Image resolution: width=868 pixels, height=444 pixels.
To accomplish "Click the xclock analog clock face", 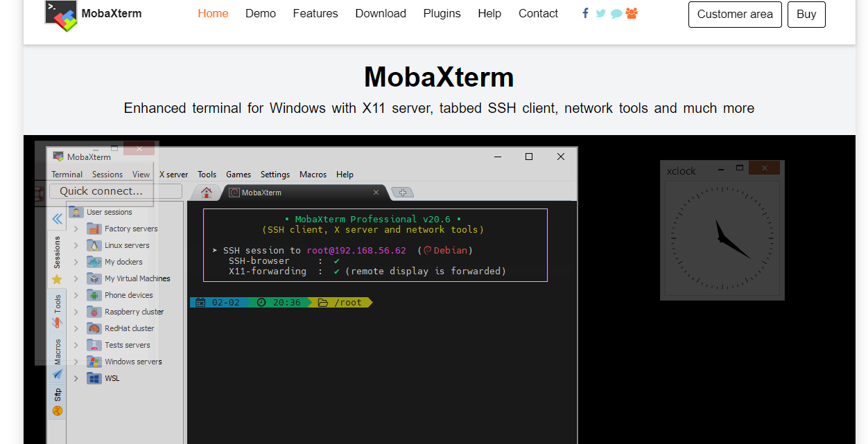I will [x=722, y=240].
